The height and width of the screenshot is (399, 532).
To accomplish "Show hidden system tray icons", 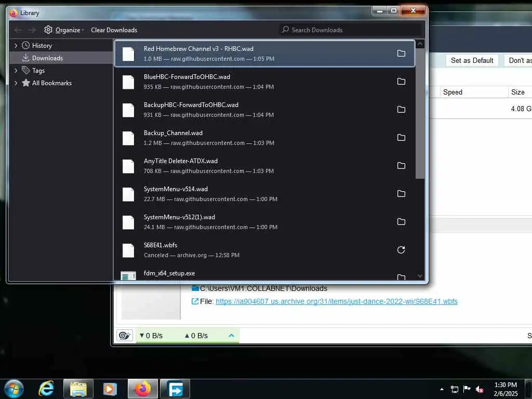I will pyautogui.click(x=442, y=389).
